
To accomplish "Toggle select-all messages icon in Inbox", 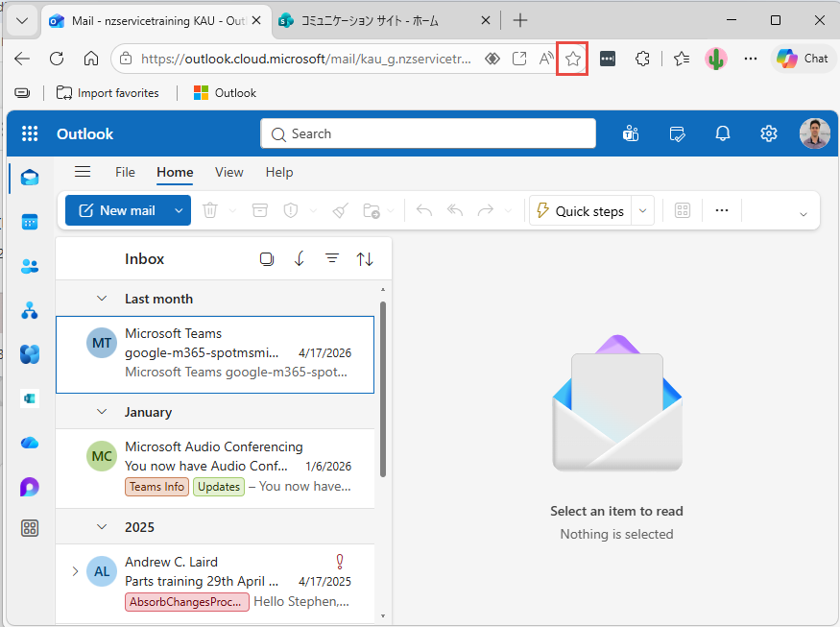I will tap(266, 259).
